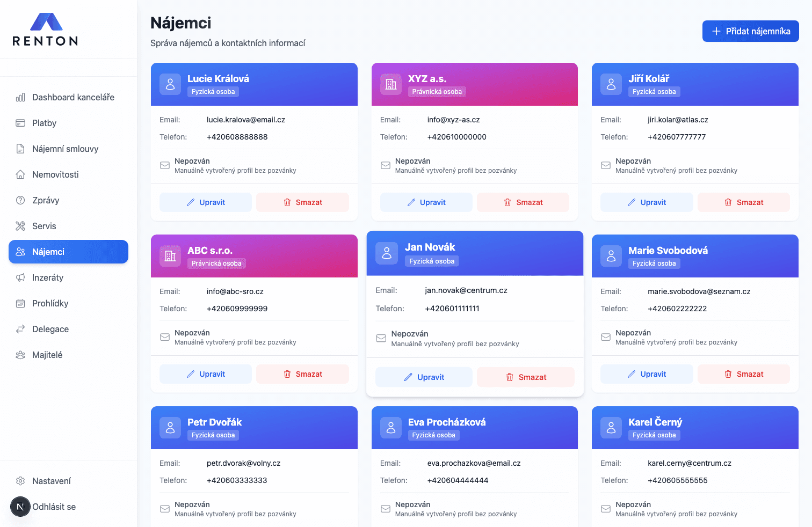The image size is (812, 527).
Task: Open Dashboard kanceláře from the sidebar
Action: coord(73,97)
